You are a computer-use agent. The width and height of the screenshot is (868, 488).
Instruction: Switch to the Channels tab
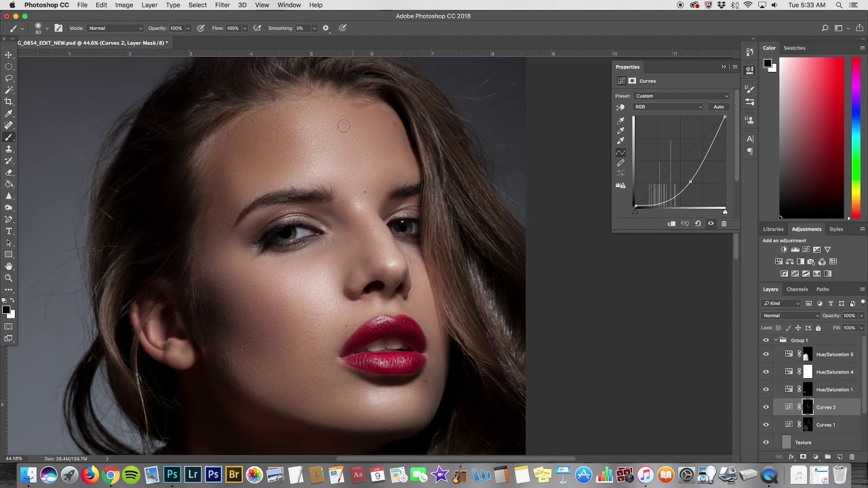(x=797, y=289)
